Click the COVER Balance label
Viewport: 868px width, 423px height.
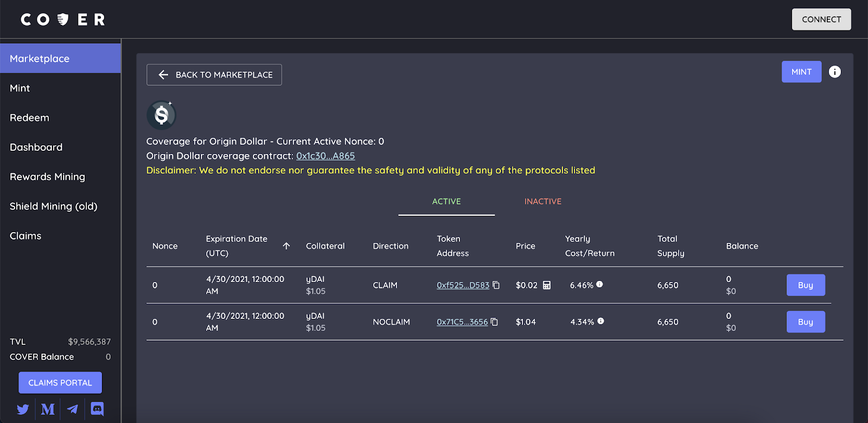(42, 357)
